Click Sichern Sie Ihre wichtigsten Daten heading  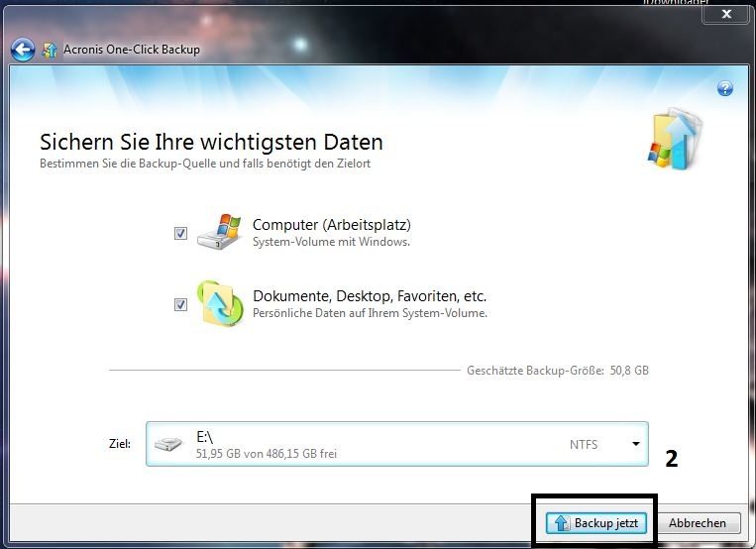(211, 142)
